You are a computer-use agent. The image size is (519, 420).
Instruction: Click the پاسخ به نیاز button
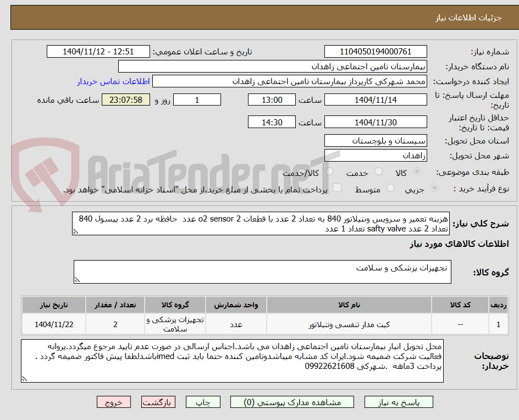(x=399, y=402)
